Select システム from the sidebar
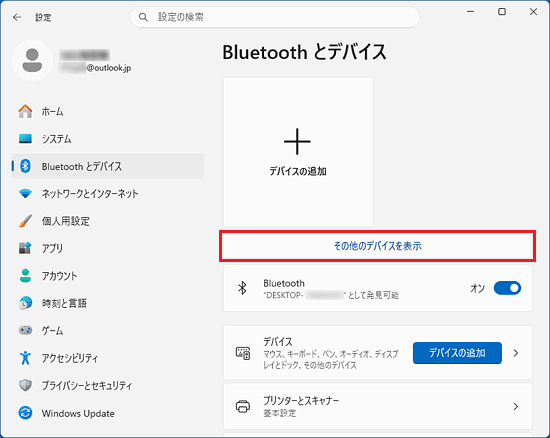Image resolution: width=550 pixels, height=438 pixels. pyautogui.click(x=108, y=139)
